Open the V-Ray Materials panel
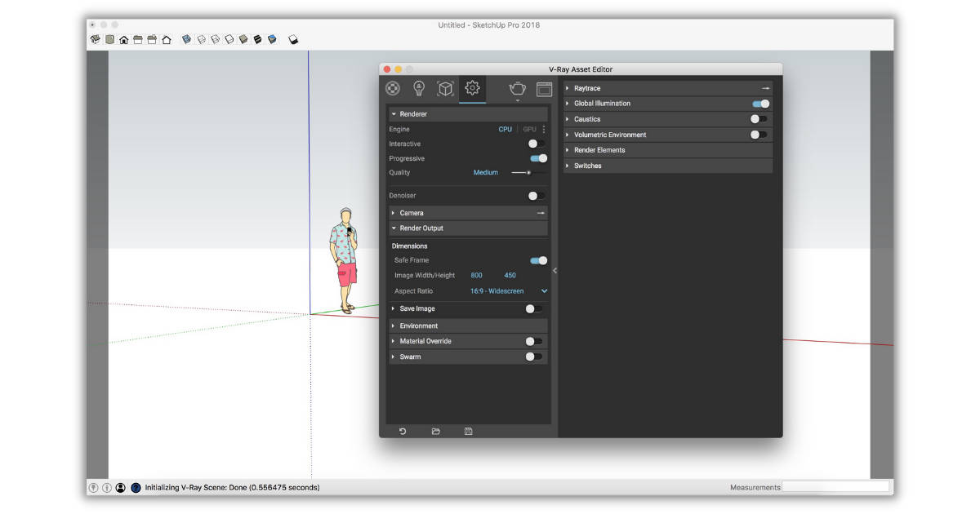 pos(393,89)
